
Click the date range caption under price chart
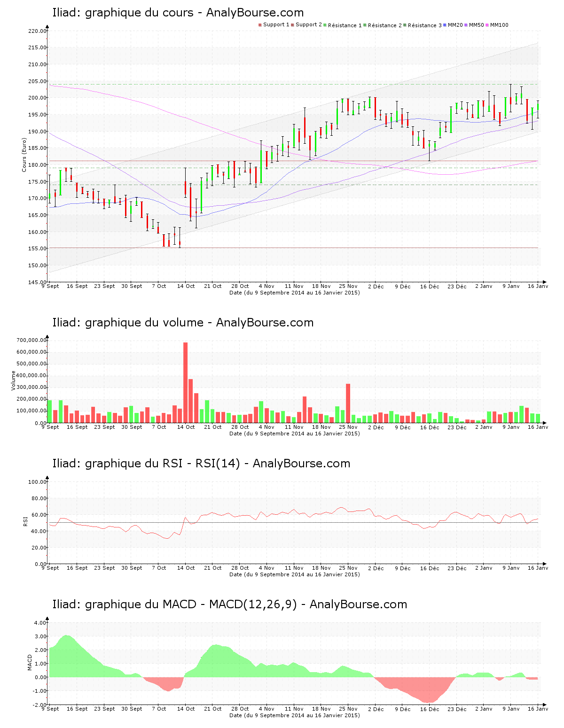tap(294, 293)
